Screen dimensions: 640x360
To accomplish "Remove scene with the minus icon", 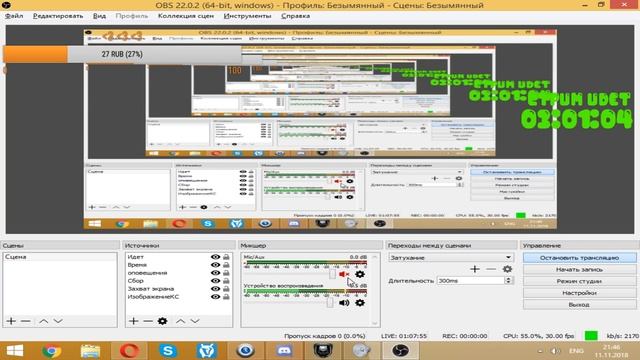I will tap(26, 321).
